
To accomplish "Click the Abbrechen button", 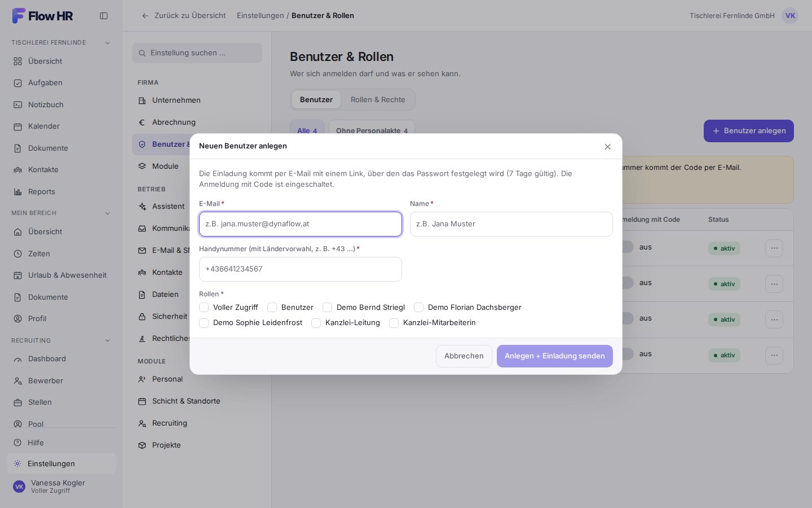I will point(464,356).
